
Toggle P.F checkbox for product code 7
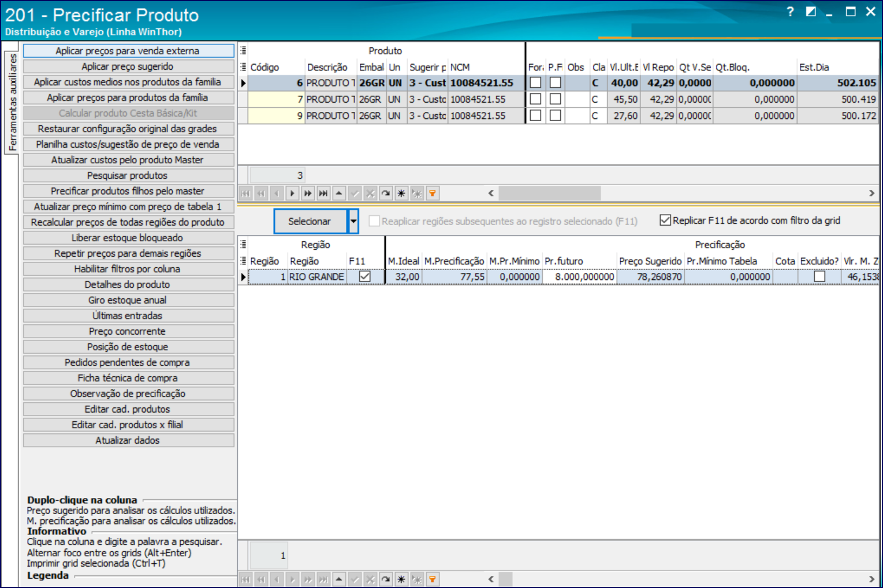pos(556,99)
